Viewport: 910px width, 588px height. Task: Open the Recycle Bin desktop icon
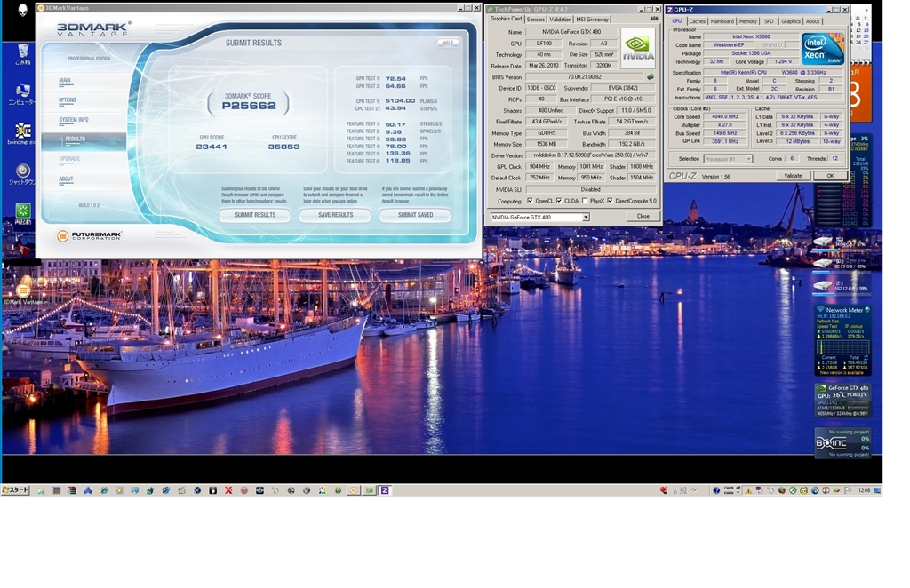[x=23, y=49]
